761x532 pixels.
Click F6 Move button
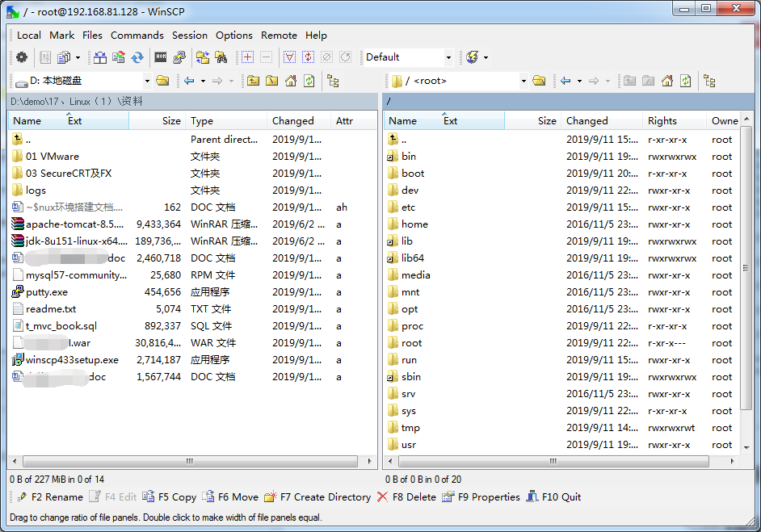(230, 497)
